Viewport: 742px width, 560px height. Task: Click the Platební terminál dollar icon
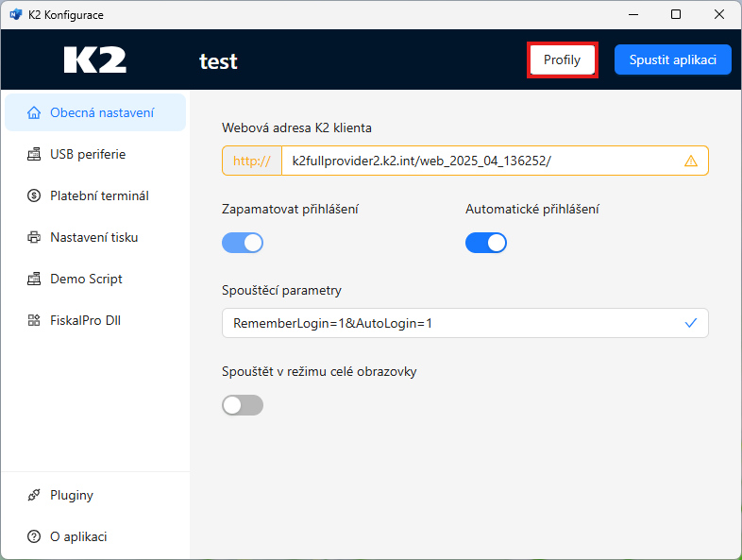point(34,196)
